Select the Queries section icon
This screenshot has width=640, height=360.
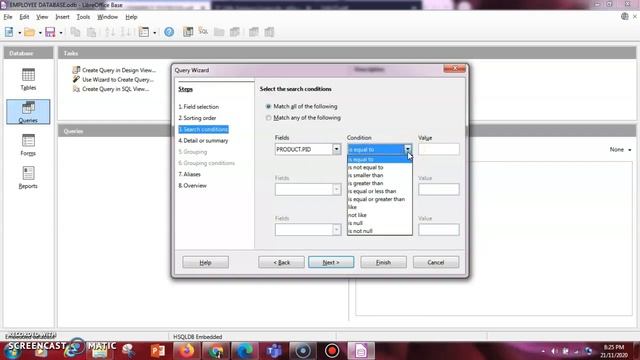click(28, 111)
